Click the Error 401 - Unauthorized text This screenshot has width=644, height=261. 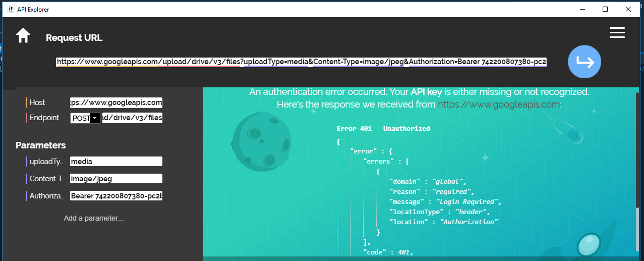pyautogui.click(x=383, y=128)
